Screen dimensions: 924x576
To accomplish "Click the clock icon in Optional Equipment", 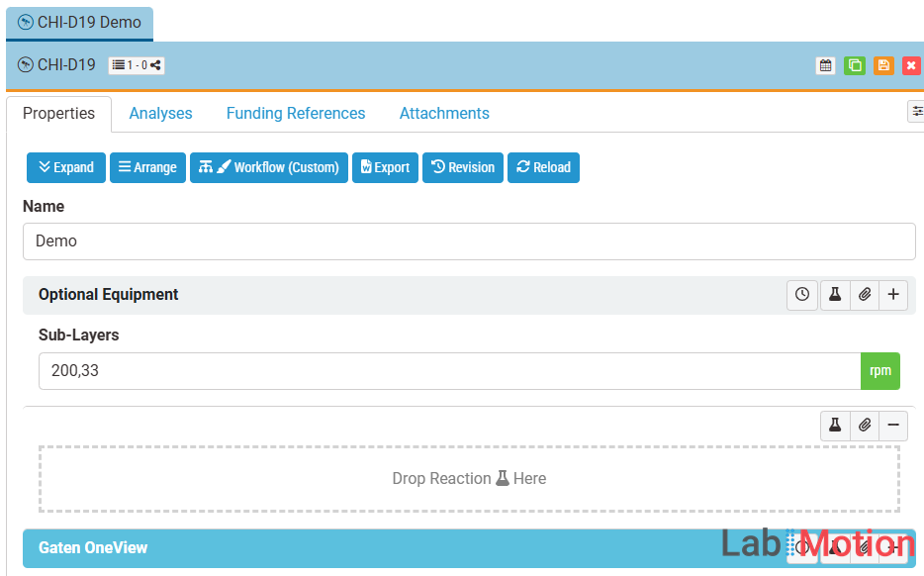I will [802, 295].
